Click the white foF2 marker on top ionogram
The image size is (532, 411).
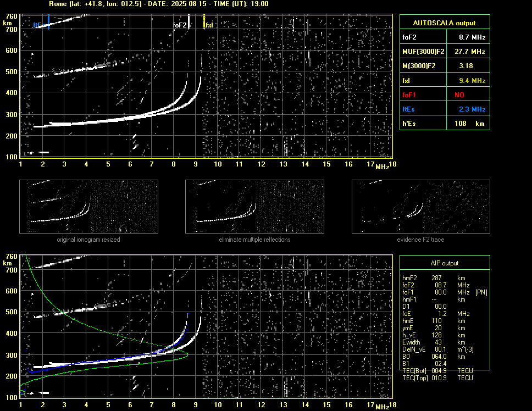pyautogui.click(x=189, y=21)
